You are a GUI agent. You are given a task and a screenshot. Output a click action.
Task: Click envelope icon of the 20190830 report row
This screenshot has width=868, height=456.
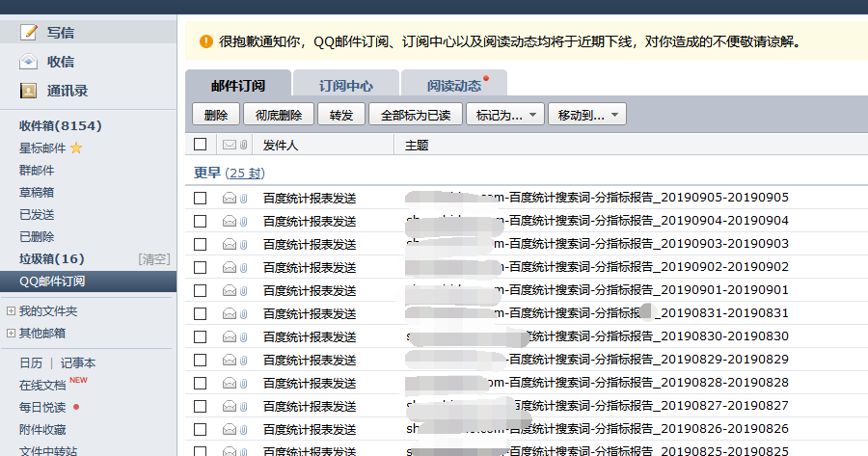[230, 337]
